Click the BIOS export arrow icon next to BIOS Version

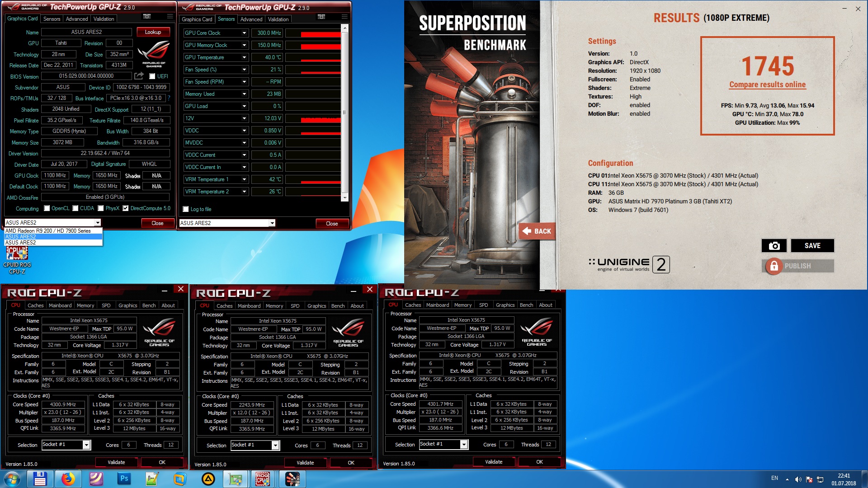tap(139, 76)
